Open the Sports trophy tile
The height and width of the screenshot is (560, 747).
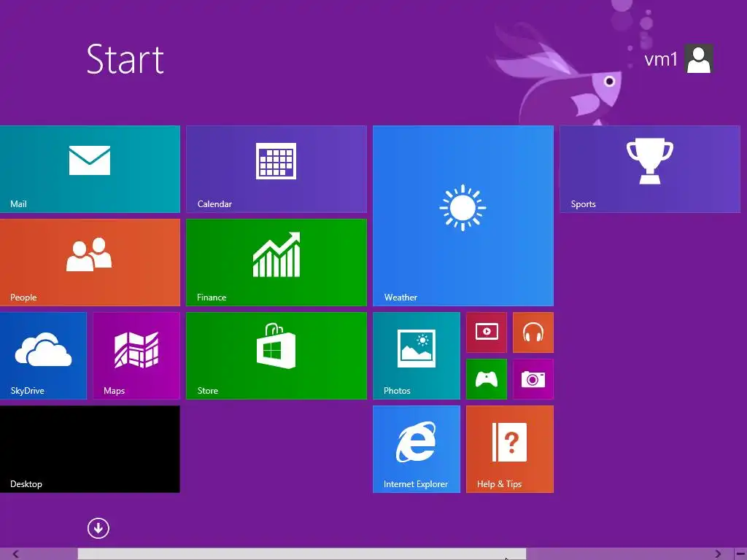tap(650, 169)
